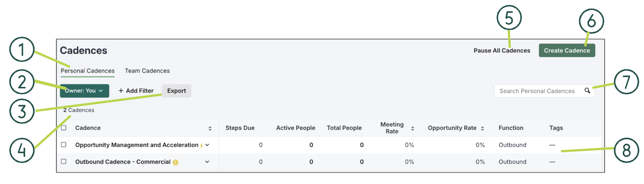This screenshot has height=184, width=644.
Task: Click the search magnifier icon
Action: pyautogui.click(x=587, y=91)
